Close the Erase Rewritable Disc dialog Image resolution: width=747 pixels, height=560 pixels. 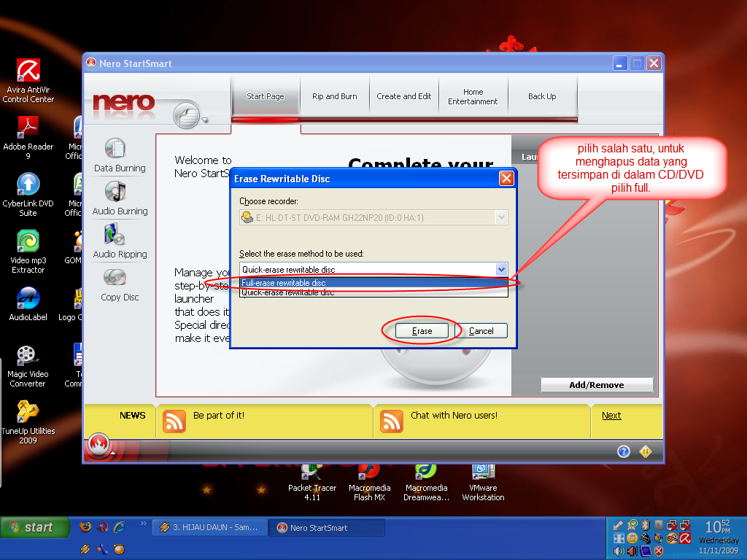(506, 179)
